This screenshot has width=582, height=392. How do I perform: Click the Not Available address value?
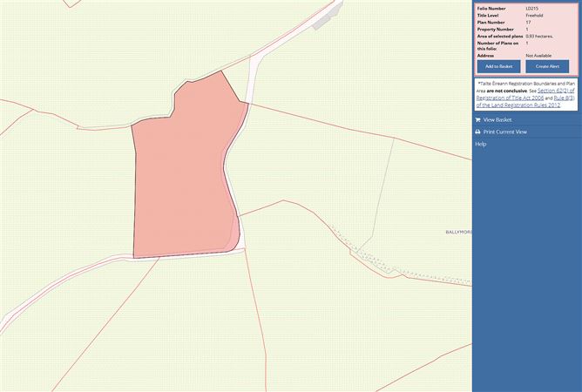540,56
